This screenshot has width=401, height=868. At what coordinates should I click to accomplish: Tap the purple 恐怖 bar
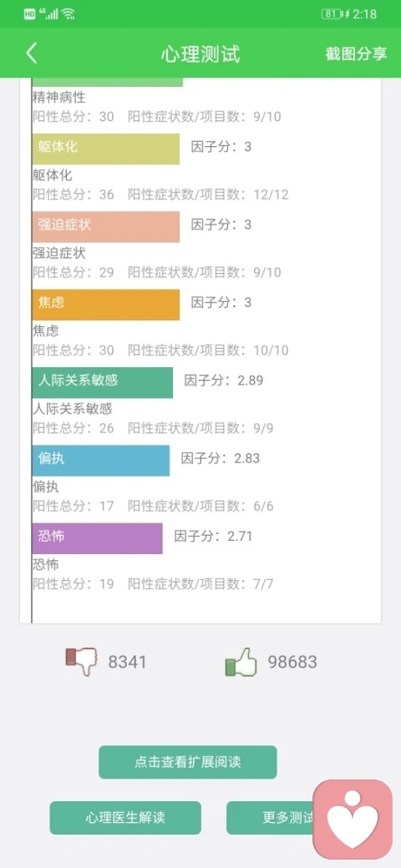tap(98, 538)
